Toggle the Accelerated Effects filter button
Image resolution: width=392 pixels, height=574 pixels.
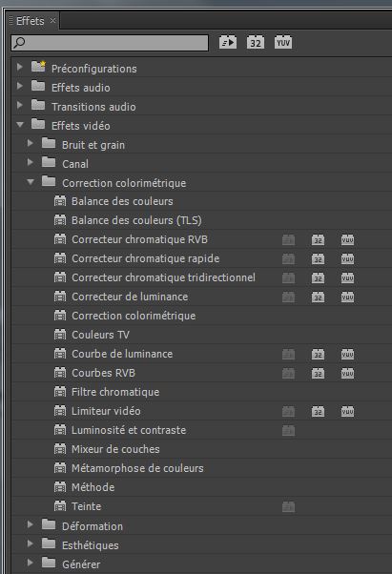coord(228,43)
